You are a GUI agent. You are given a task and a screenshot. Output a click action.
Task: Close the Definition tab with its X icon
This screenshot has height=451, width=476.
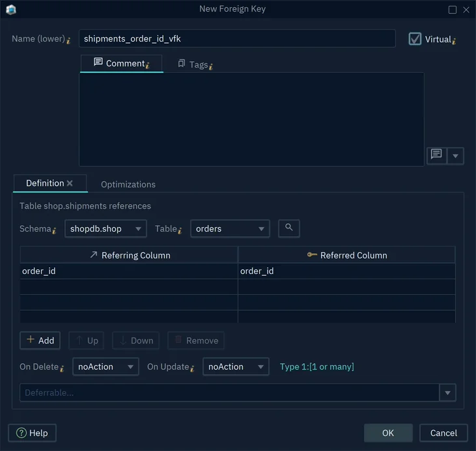coord(70,183)
